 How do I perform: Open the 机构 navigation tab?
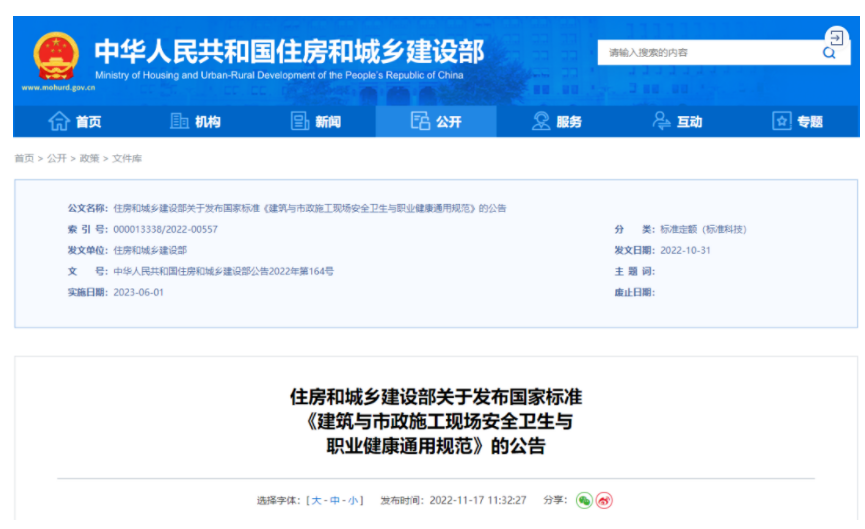[x=195, y=121]
